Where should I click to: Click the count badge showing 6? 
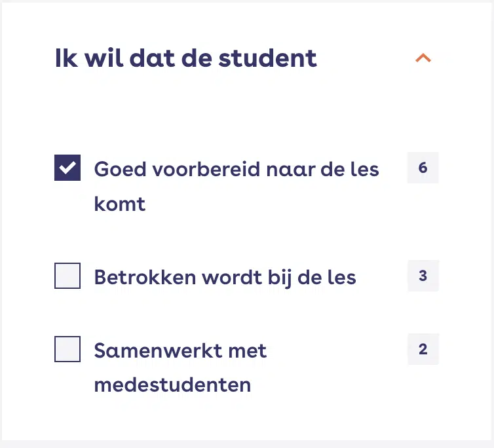[x=423, y=168]
